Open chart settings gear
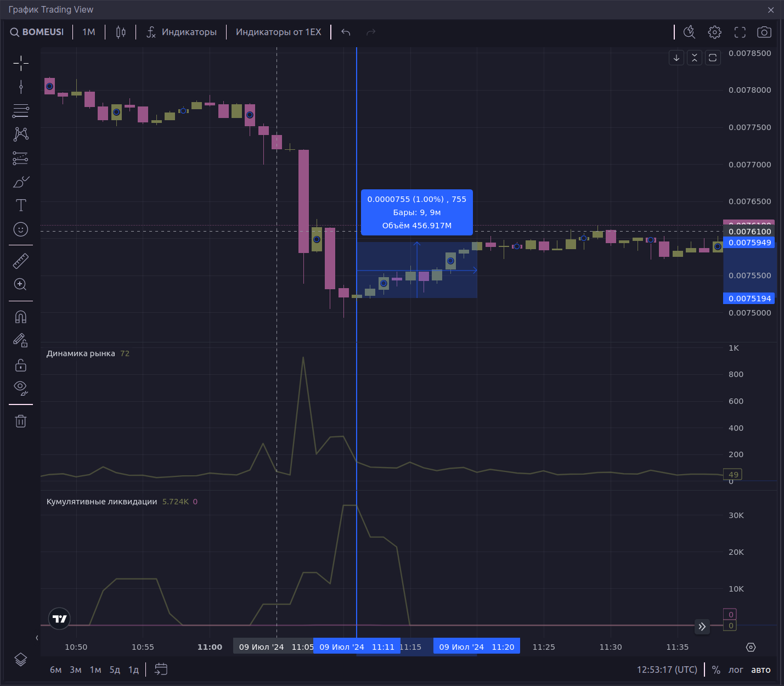 pos(714,32)
